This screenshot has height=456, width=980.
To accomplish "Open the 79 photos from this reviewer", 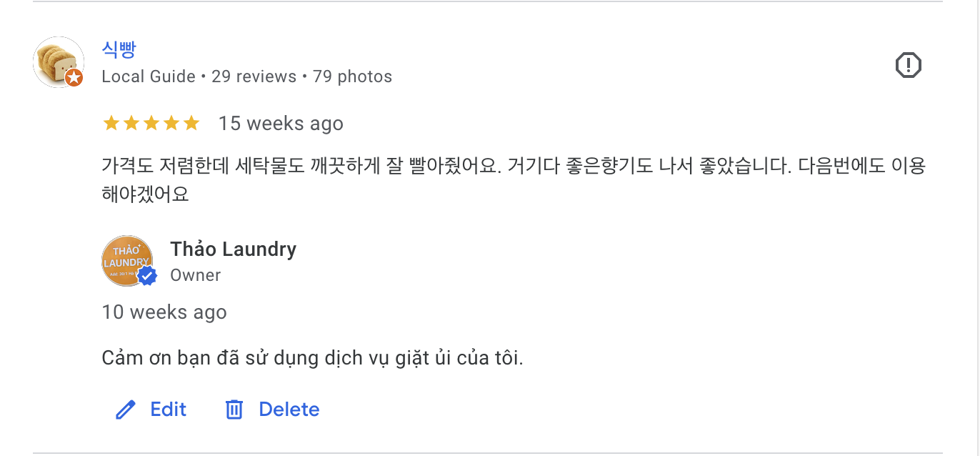I will tap(353, 76).
